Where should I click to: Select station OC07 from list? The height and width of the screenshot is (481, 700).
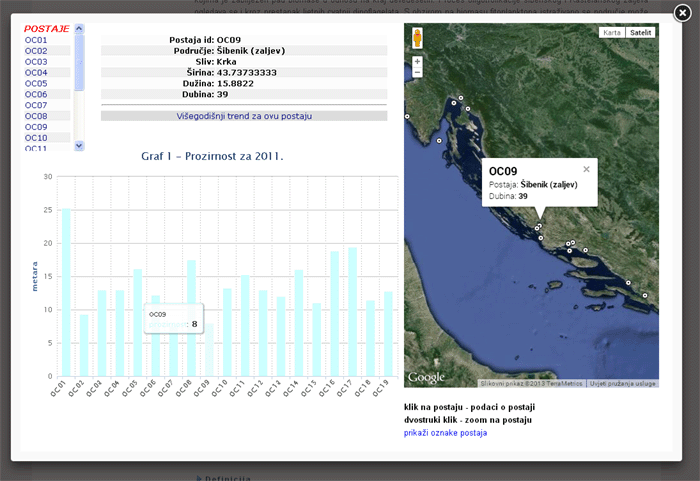(x=36, y=105)
